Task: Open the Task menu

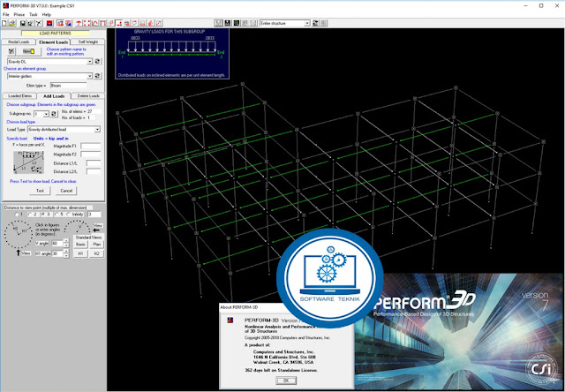Action: click(34, 14)
